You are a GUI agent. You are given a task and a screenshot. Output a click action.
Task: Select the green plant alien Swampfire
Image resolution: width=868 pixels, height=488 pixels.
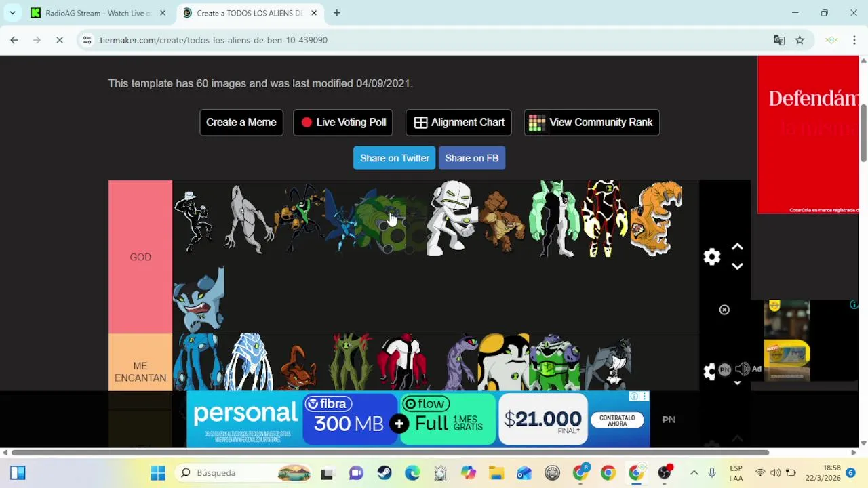pos(351,363)
